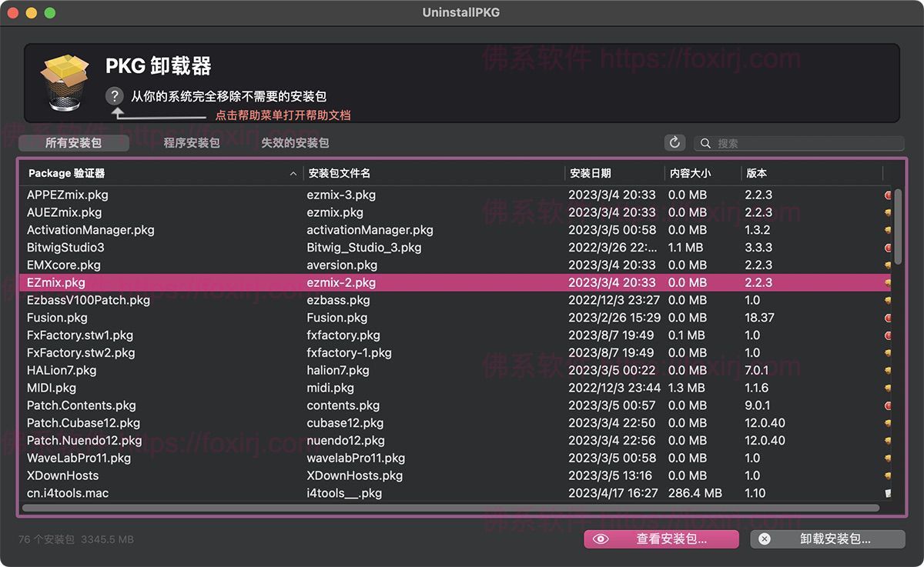This screenshot has height=567, width=924.
Task: Click red status icon on Fusion.pkg row
Action: pyautogui.click(x=888, y=318)
